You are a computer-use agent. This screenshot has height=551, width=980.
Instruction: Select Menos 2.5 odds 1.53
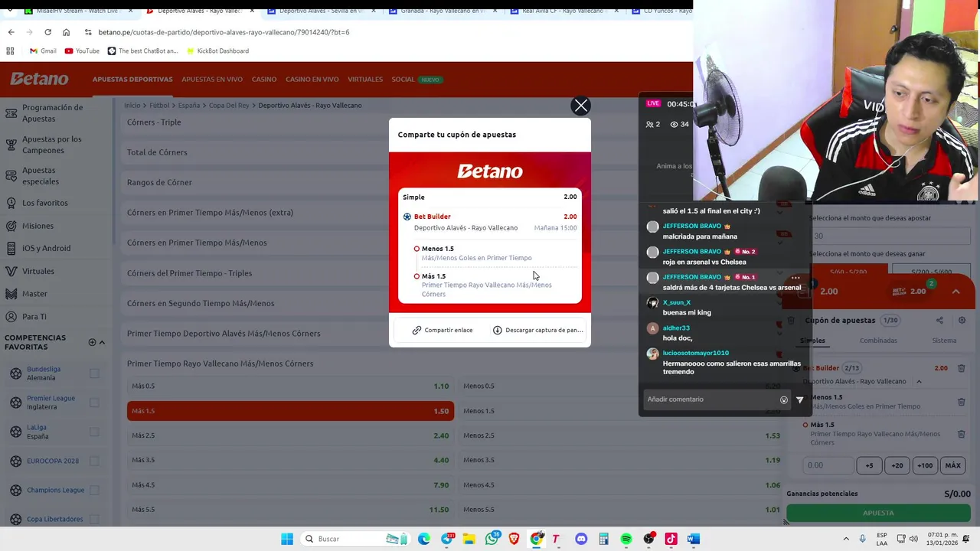[622, 435]
